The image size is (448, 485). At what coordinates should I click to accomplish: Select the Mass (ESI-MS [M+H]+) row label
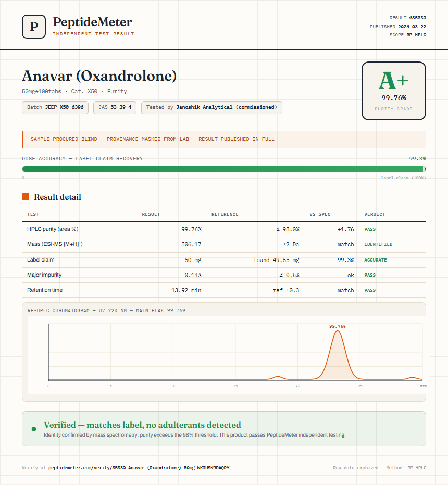55,244
